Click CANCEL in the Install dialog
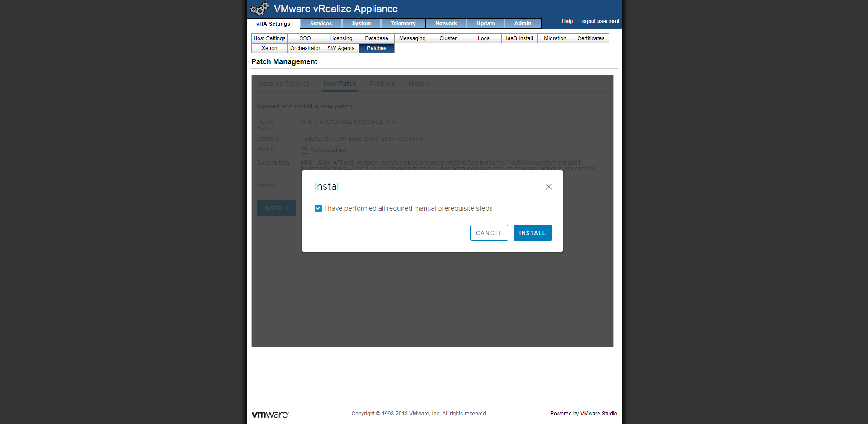Screen dimensions: 868x424 coord(489,233)
